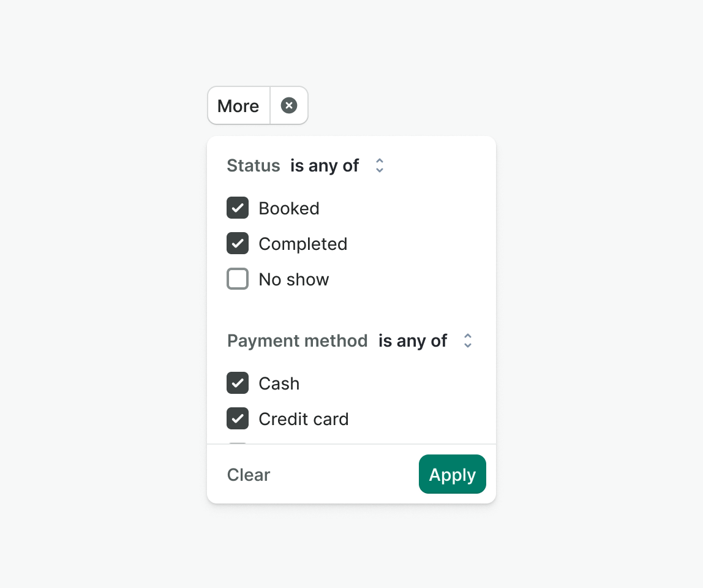Remove the More filter with X icon
The height and width of the screenshot is (588, 703).
[x=289, y=106]
